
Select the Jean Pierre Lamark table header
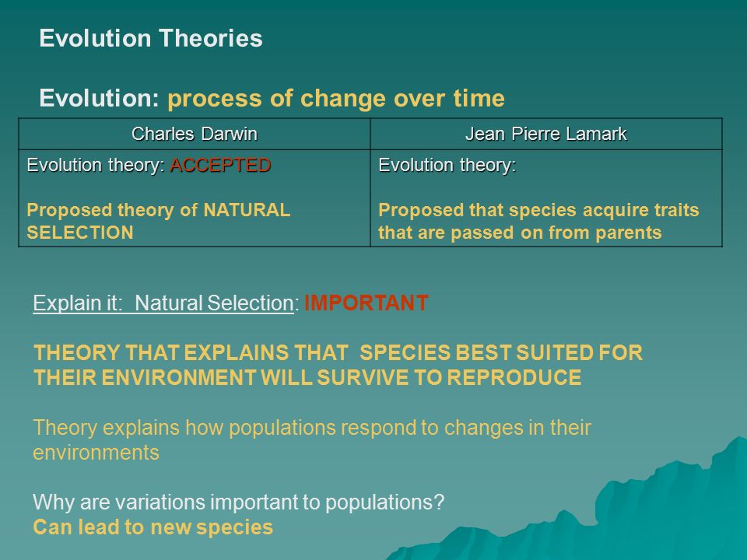coord(546,134)
